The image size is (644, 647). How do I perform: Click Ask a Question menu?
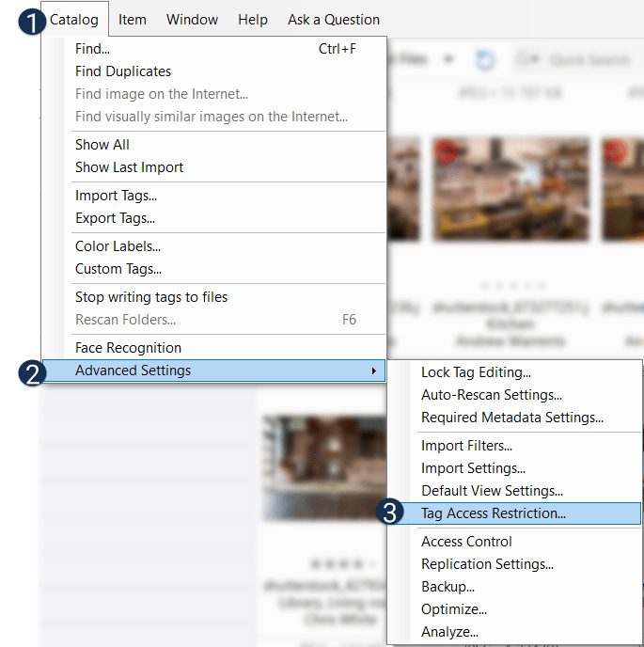point(333,20)
